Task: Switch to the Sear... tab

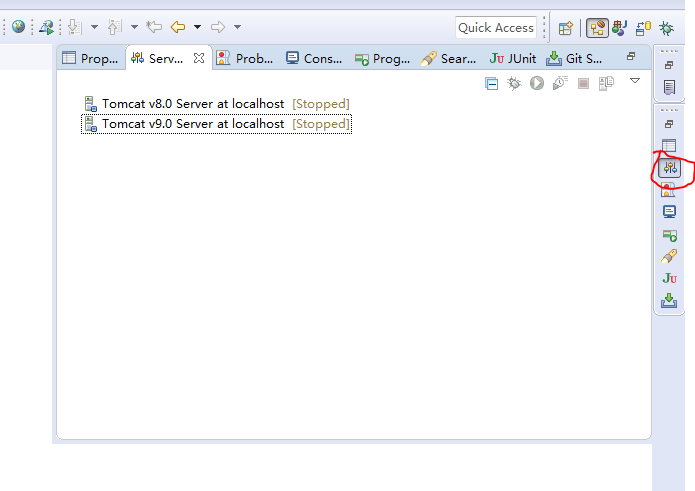Action: (449, 58)
